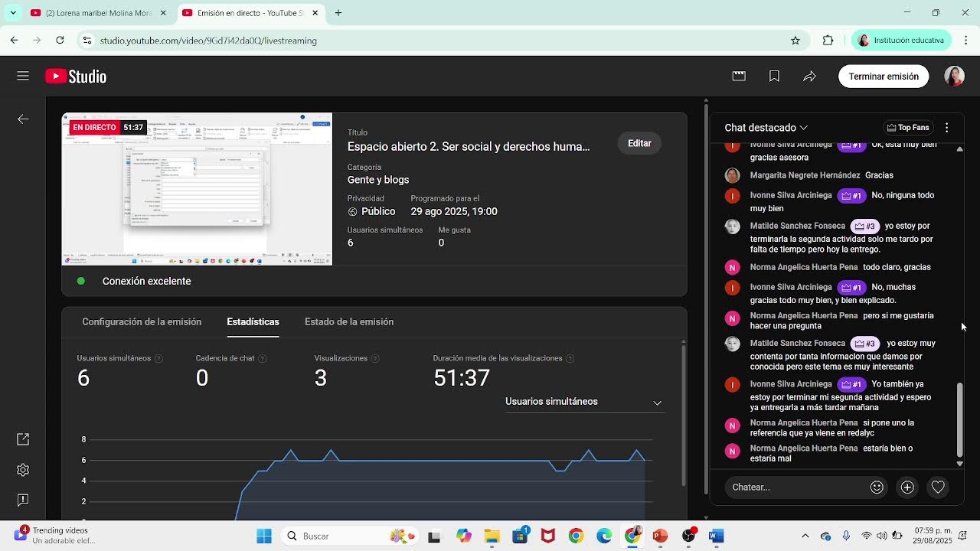The height and width of the screenshot is (551, 980).
Task: Navigate back with browser back arrow
Action: 14,41
